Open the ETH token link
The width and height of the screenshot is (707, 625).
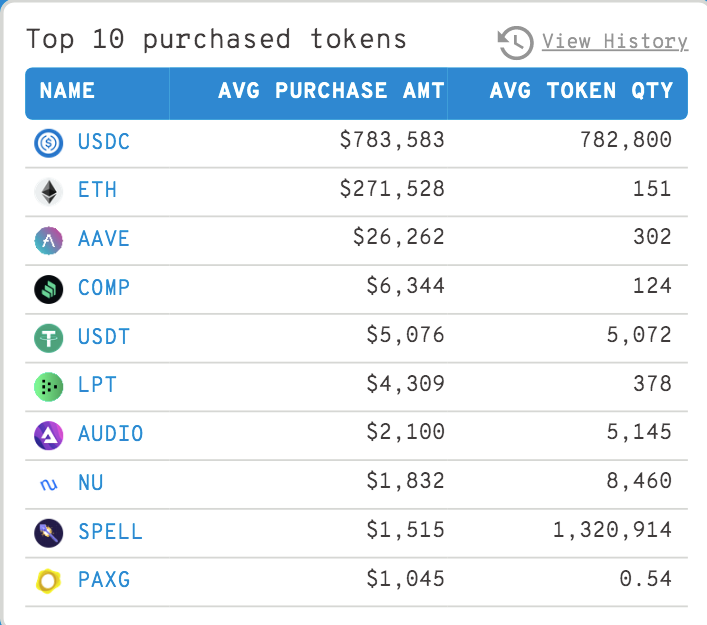97,190
